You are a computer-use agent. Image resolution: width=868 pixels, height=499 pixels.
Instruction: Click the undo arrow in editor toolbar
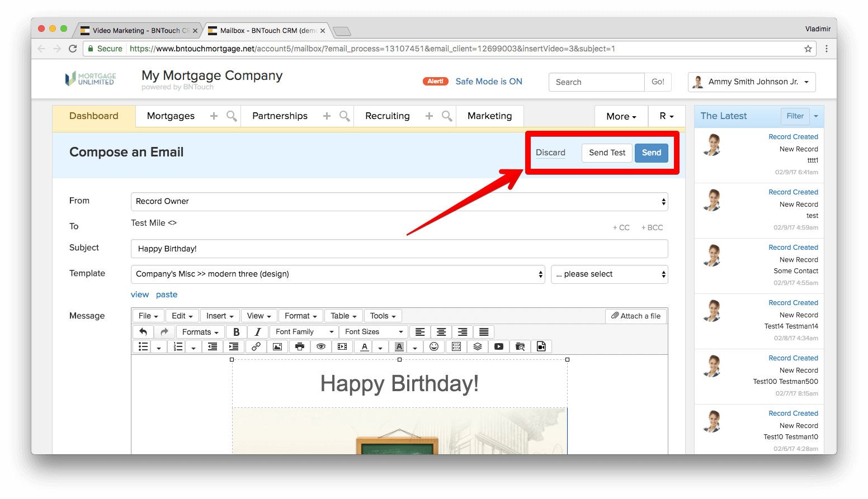click(143, 332)
